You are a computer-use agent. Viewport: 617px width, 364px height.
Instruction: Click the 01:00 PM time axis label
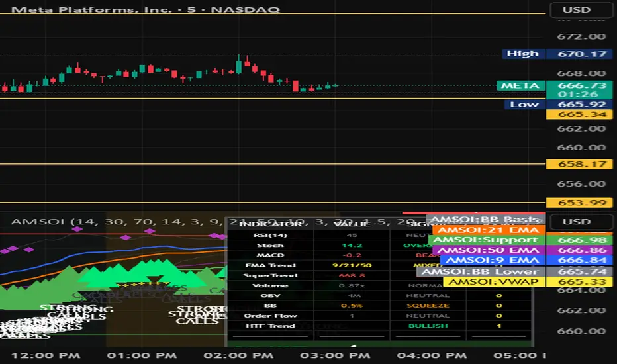pos(142,356)
